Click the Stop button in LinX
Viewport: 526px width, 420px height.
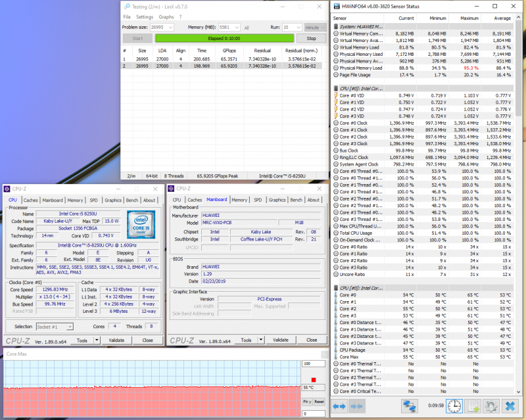pos(311,39)
